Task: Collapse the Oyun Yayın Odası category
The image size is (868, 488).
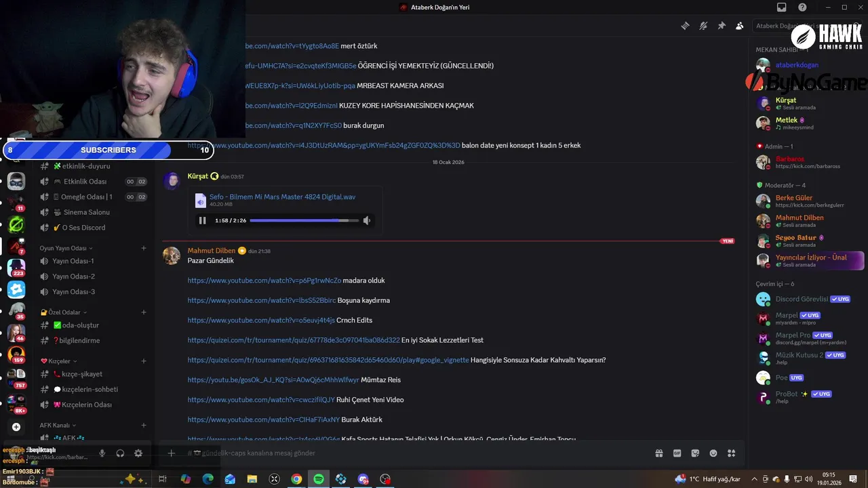Action: (x=66, y=248)
